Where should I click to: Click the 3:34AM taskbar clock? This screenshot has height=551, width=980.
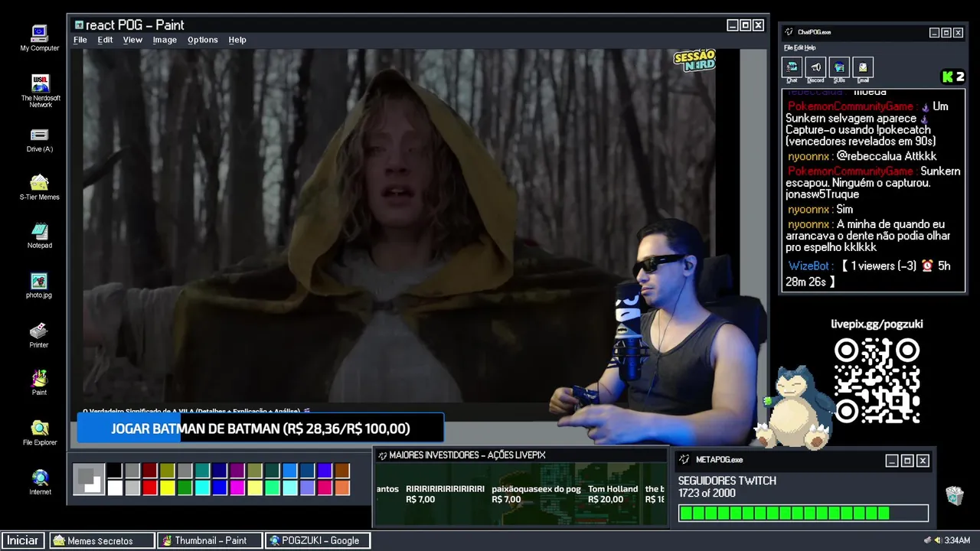pyautogui.click(x=957, y=540)
